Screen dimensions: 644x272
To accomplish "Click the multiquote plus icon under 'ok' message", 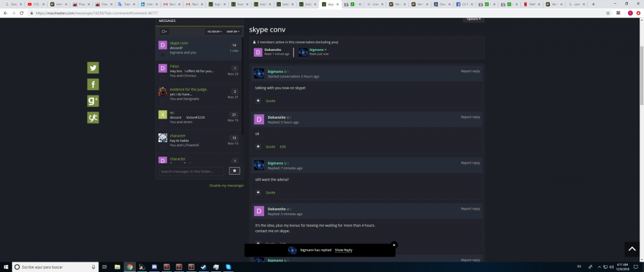I will coord(258,146).
